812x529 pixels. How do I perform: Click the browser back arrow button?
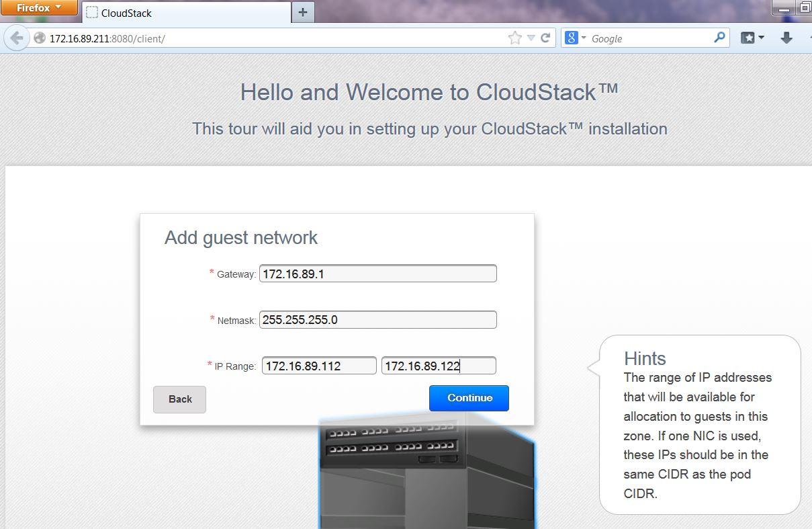pyautogui.click(x=17, y=38)
